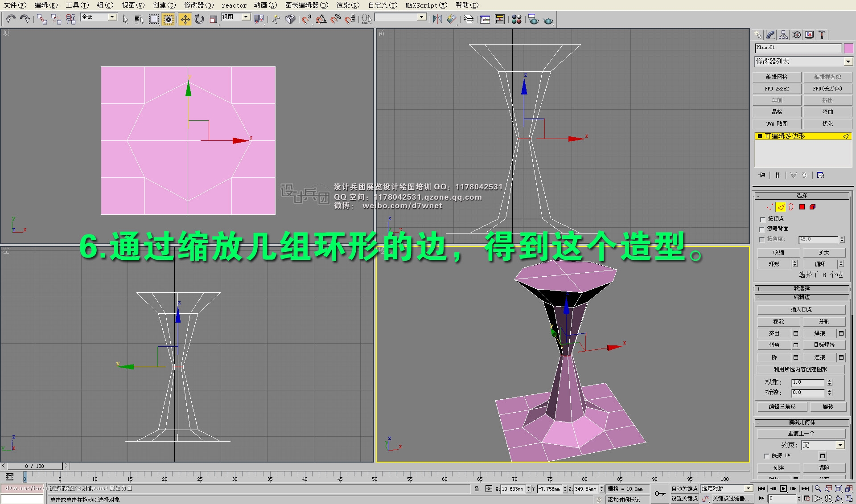Image resolution: width=856 pixels, height=504 pixels.
Task: Click the 环形 (Ring) selection button
Action: click(774, 264)
